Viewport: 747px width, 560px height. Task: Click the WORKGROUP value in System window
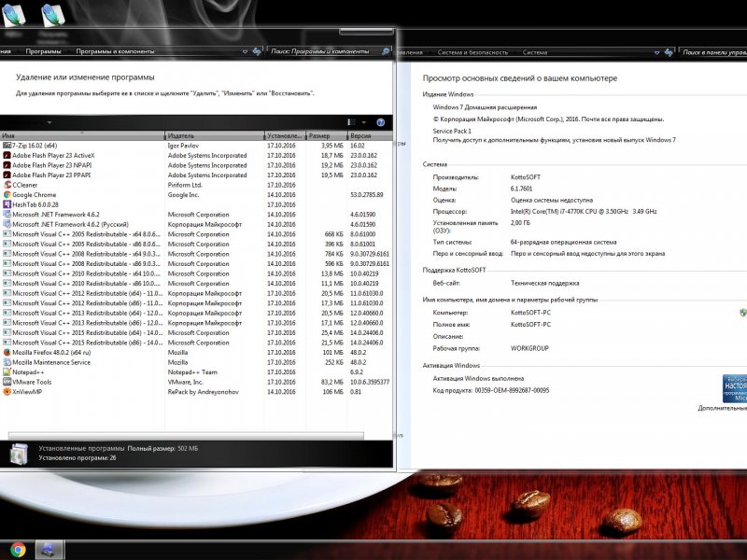pyautogui.click(x=529, y=348)
